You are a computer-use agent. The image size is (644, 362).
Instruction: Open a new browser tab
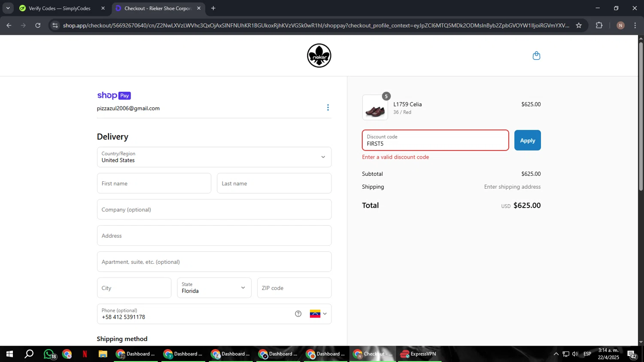click(213, 8)
